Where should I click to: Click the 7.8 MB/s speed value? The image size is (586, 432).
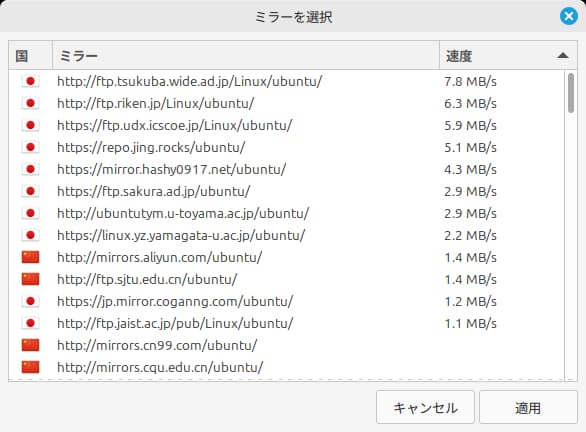pyautogui.click(x=470, y=81)
